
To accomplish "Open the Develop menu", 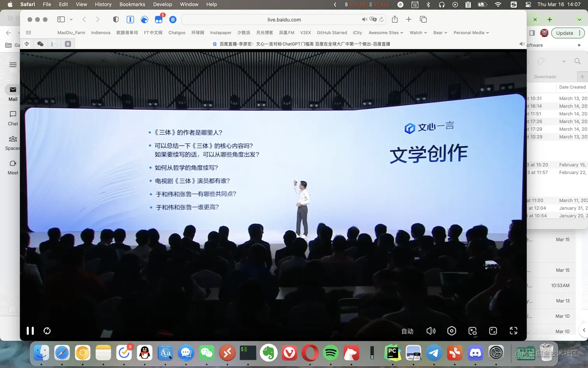I will [163, 4].
